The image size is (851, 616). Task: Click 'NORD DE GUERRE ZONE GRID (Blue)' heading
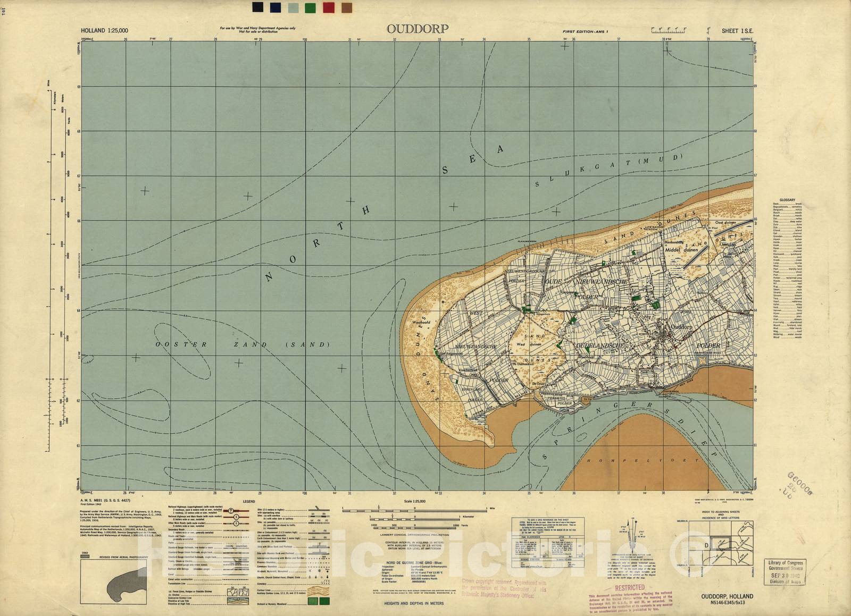tap(415, 563)
